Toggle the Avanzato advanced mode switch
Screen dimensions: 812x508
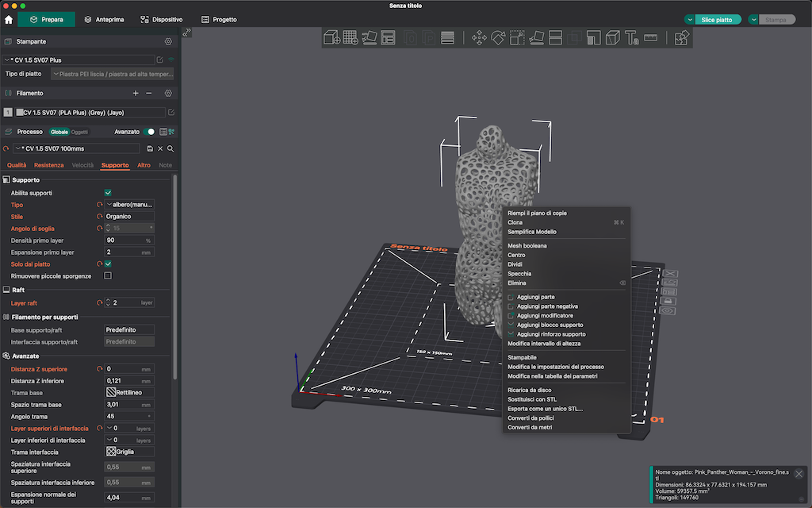pyautogui.click(x=149, y=132)
